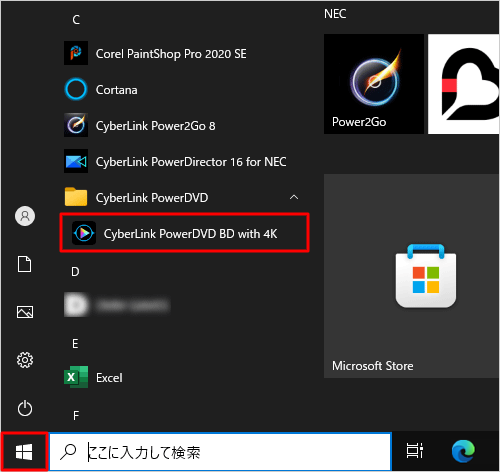Click the Power icon in Start sidebar
500x472 pixels.
(x=25, y=408)
